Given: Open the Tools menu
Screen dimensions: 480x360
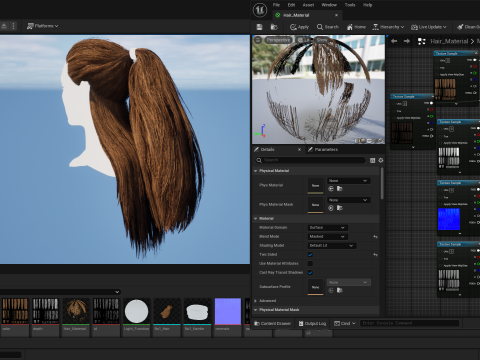Looking at the screenshot, I should (x=350, y=5).
